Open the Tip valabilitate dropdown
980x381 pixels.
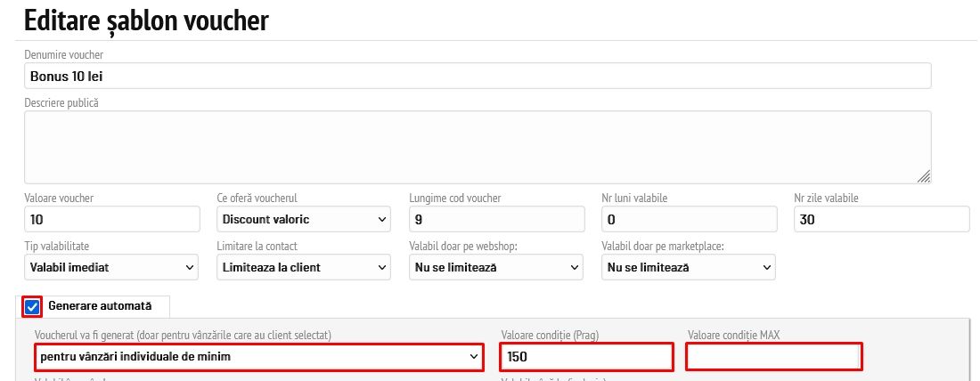pyautogui.click(x=112, y=267)
